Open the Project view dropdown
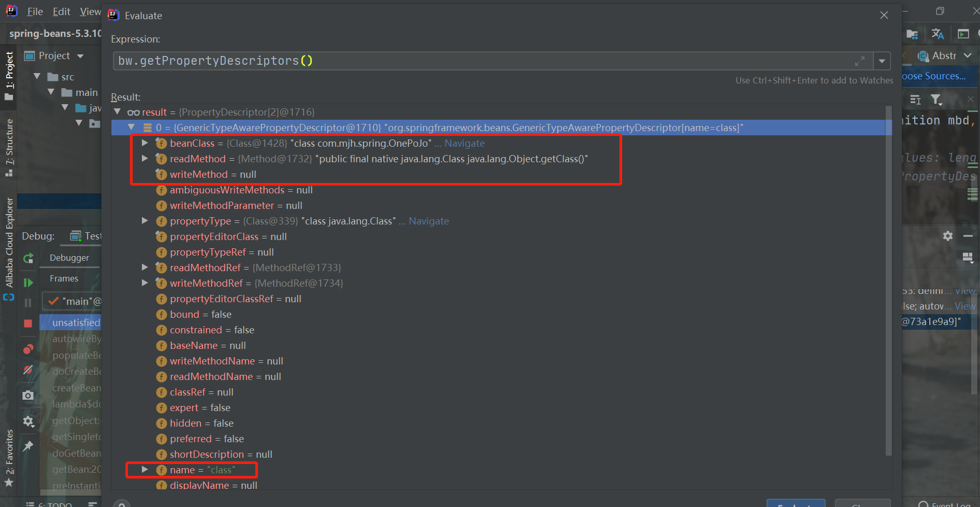The image size is (980, 507). click(80, 56)
